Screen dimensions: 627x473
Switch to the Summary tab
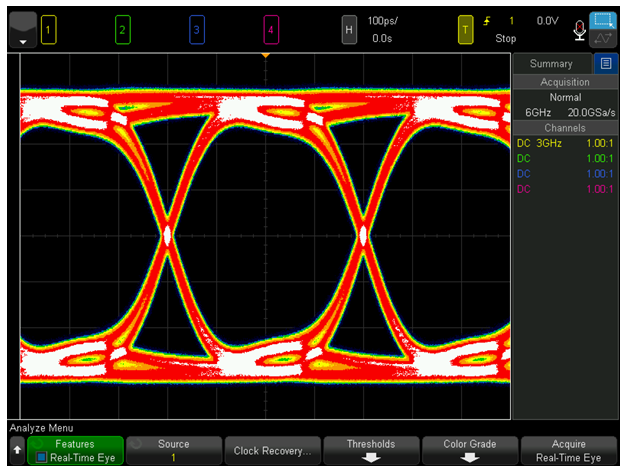[x=551, y=64]
